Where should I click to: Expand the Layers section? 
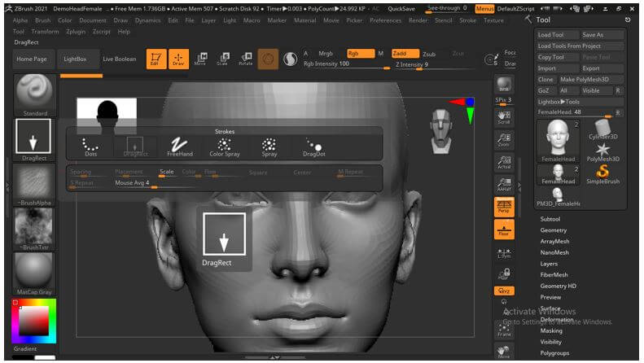(549, 263)
